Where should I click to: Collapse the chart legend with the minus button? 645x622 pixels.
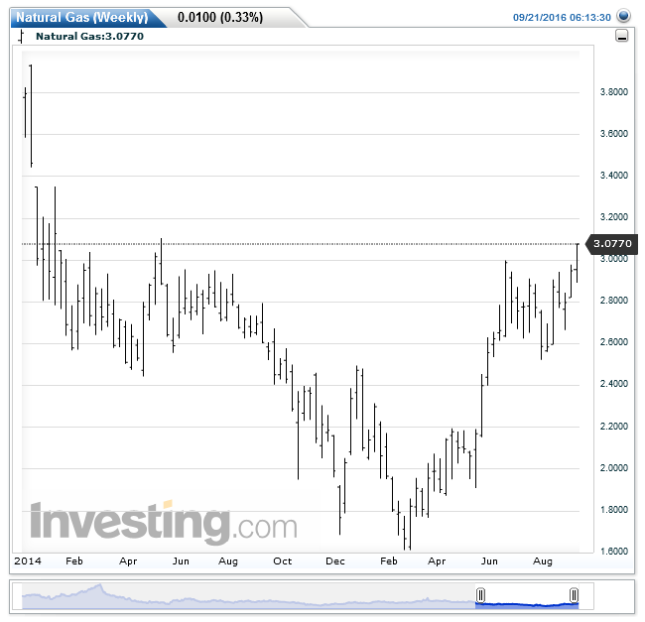pyautogui.click(x=622, y=36)
